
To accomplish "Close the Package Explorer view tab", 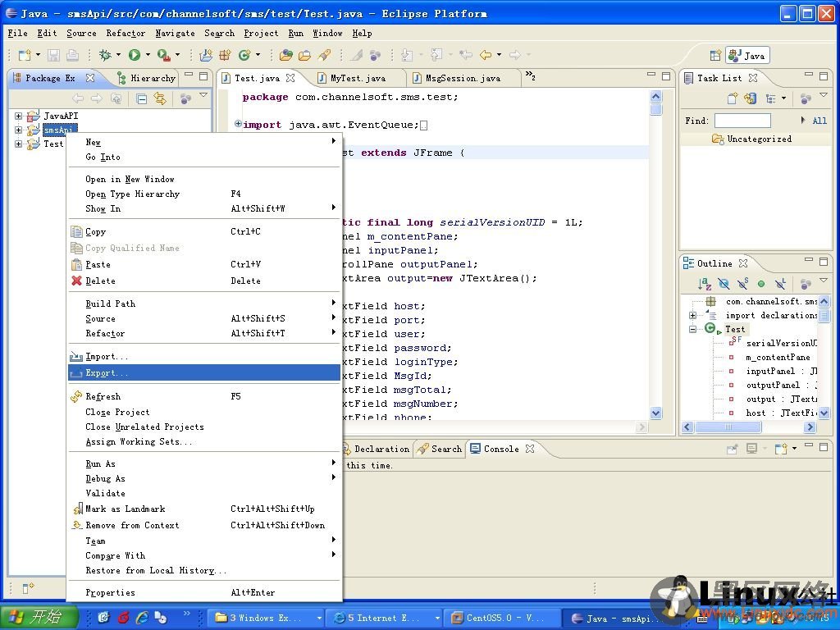I will tap(90, 78).
